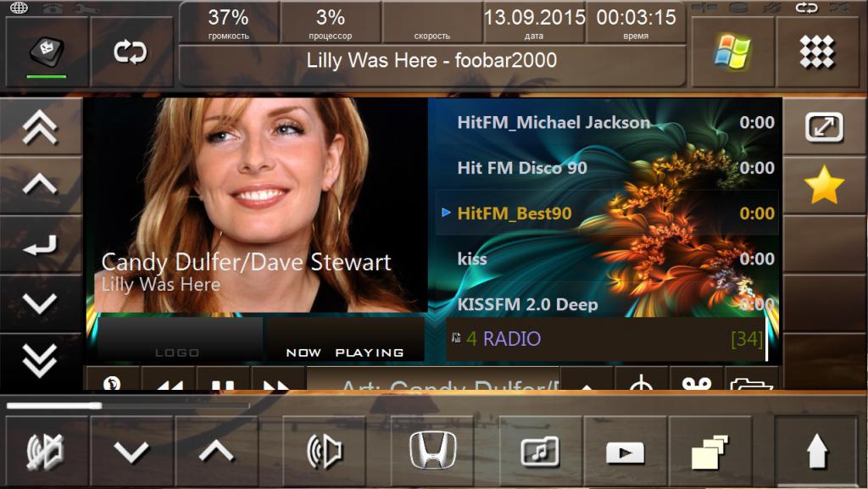Click the small globe status icon
The image size is (868, 489).
tap(19, 8)
